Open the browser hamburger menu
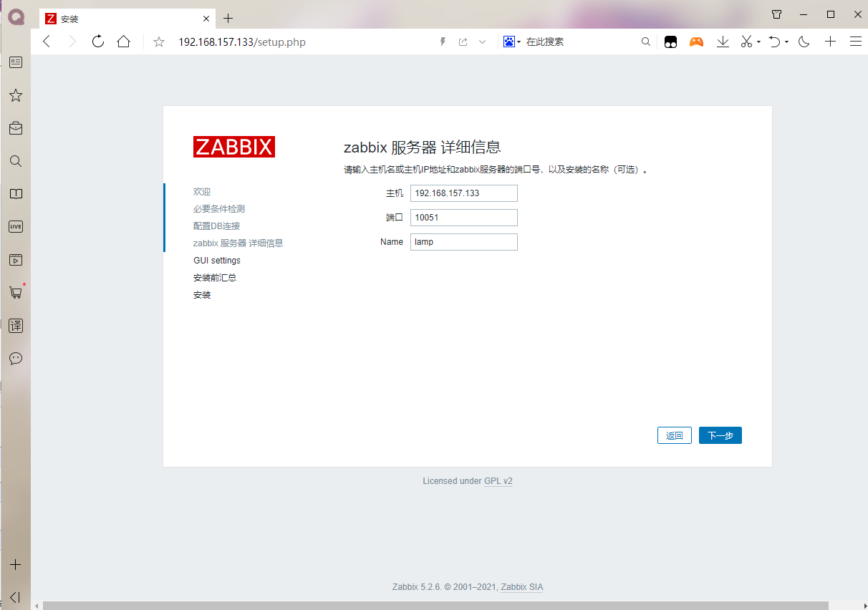The height and width of the screenshot is (610, 868). 855,42
